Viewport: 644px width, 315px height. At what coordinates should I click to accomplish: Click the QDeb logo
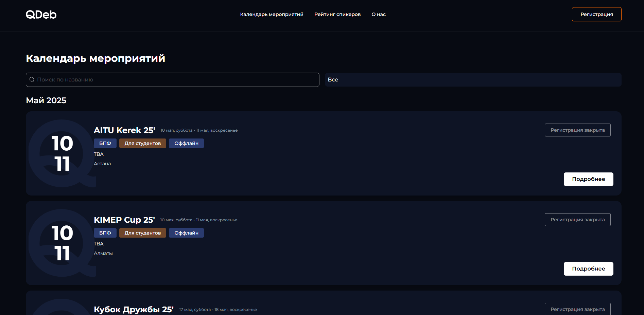pyautogui.click(x=41, y=14)
